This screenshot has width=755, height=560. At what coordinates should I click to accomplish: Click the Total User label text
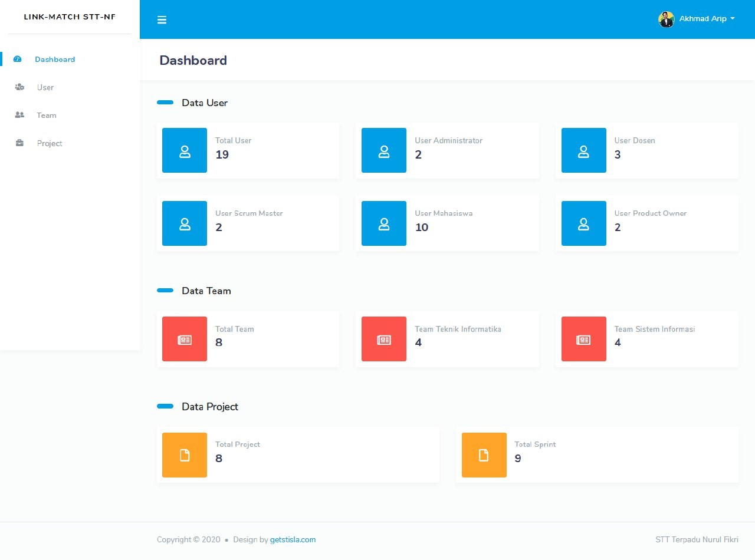pos(234,141)
